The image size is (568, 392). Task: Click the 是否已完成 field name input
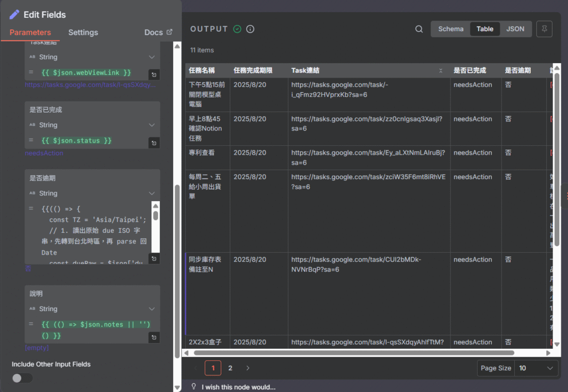[93, 110]
